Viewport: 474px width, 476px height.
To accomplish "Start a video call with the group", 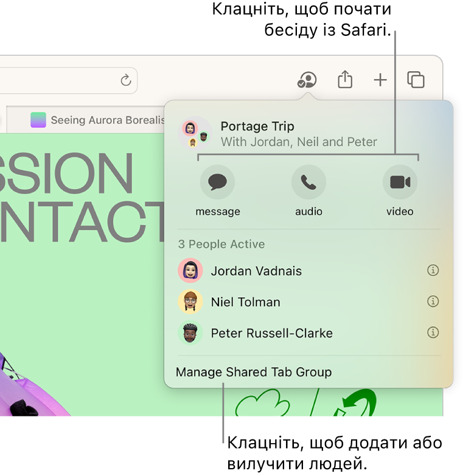I will 400,182.
